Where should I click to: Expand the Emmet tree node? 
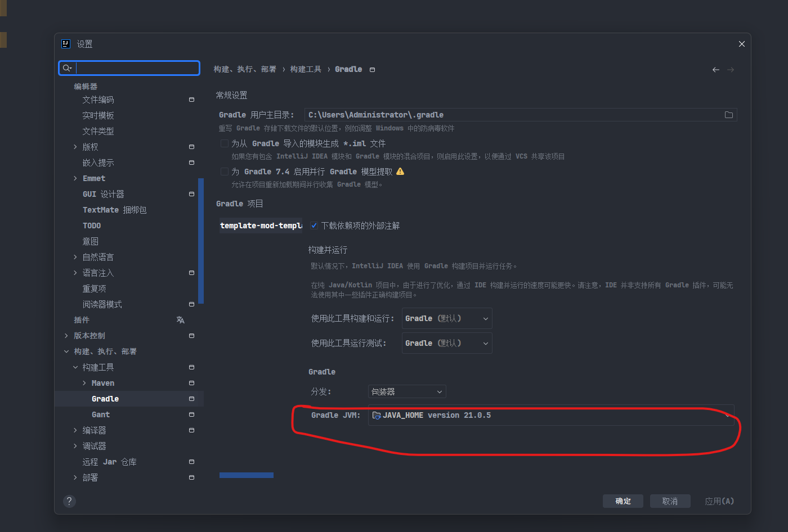(x=75, y=178)
